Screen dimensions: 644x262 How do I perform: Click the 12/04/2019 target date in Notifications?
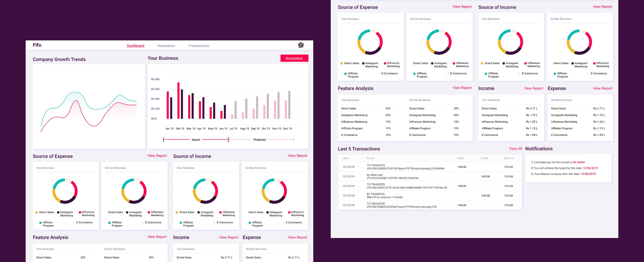590,168
